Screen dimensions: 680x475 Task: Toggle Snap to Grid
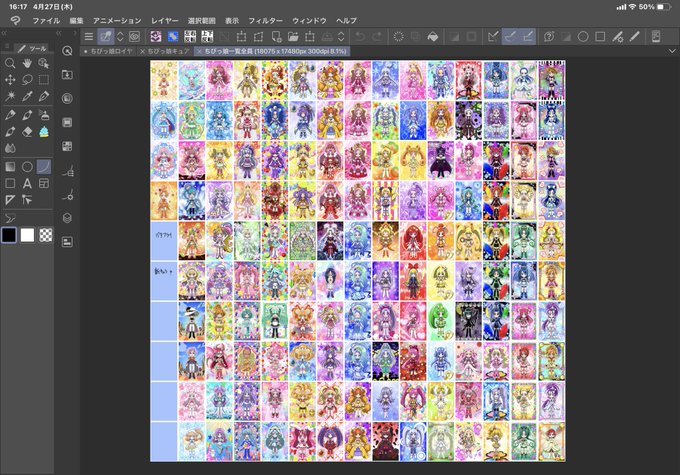[527, 37]
